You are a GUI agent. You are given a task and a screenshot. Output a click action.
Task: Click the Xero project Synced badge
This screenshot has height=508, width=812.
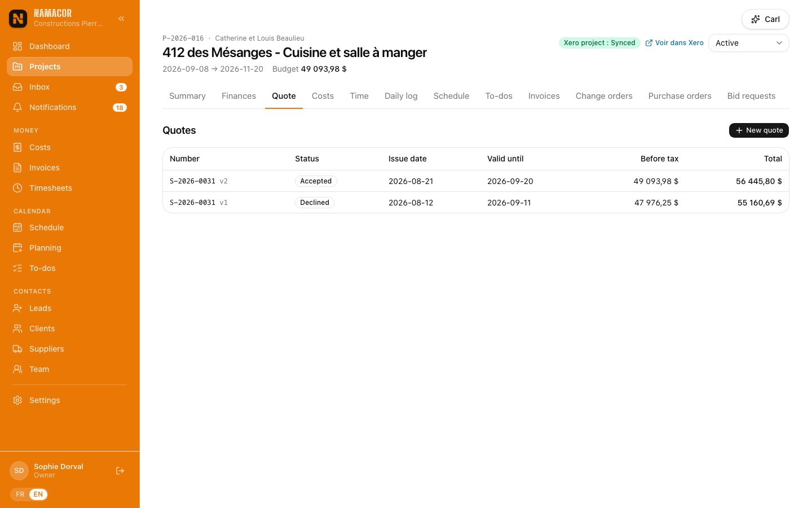tap(599, 43)
